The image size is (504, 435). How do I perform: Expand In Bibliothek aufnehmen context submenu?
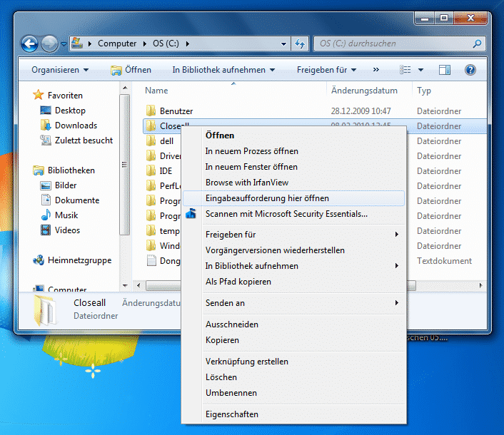(293, 266)
